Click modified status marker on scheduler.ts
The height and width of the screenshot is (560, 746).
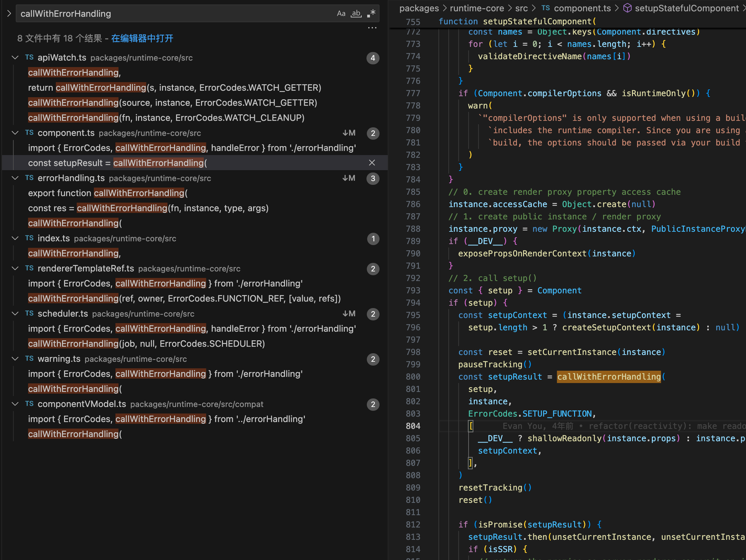[x=349, y=314]
